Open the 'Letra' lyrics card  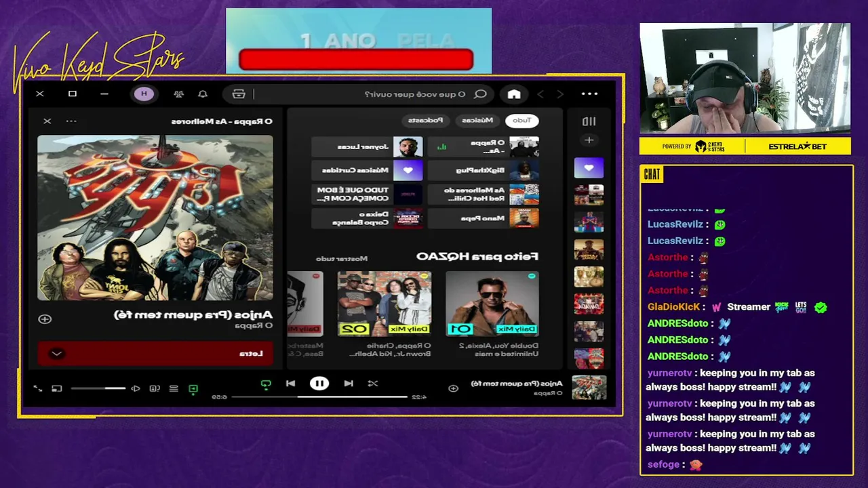coord(155,354)
